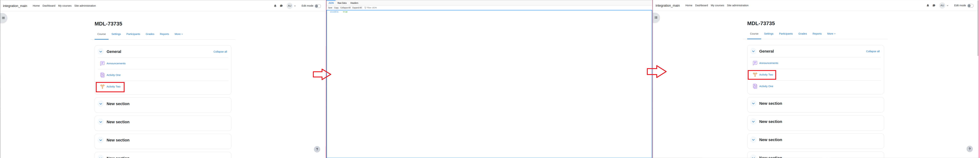980x158 pixels.
Task: Click Collapse all link in left page
Action: pyautogui.click(x=220, y=52)
